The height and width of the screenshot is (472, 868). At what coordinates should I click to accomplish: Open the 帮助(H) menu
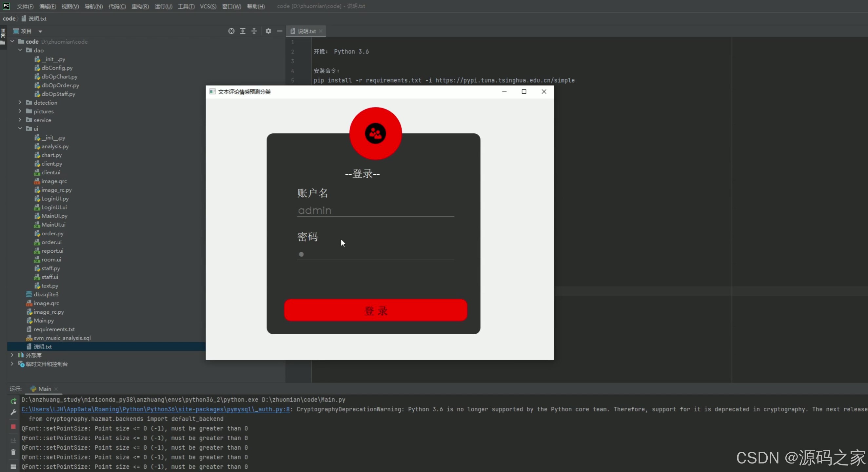click(x=256, y=6)
